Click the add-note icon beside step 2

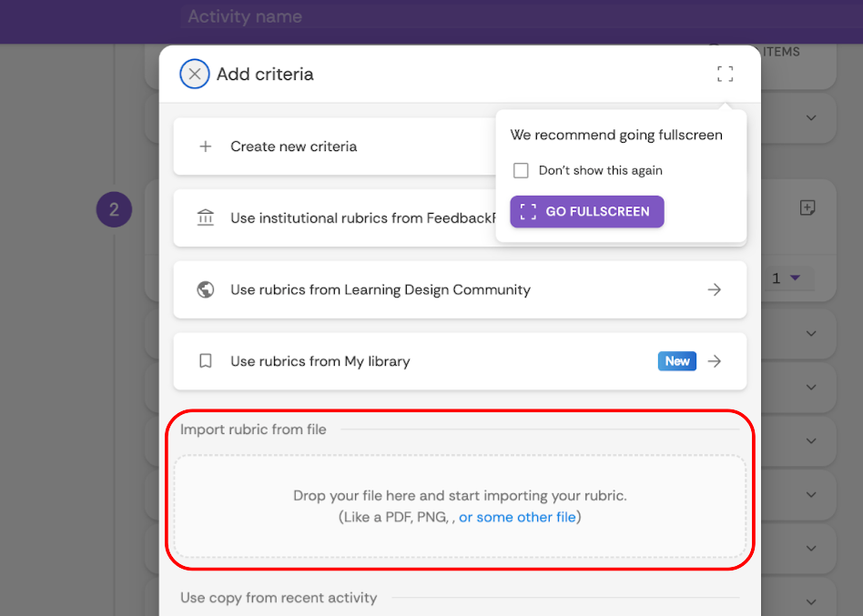point(807,208)
